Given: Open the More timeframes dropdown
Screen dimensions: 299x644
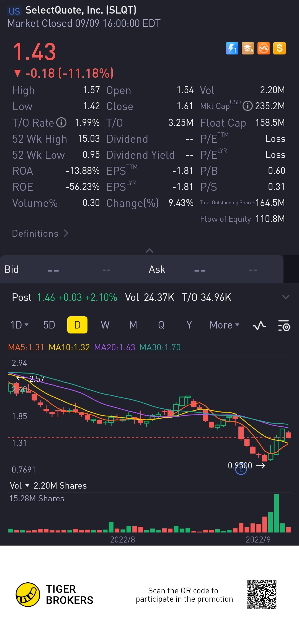Looking at the screenshot, I should 224,325.
